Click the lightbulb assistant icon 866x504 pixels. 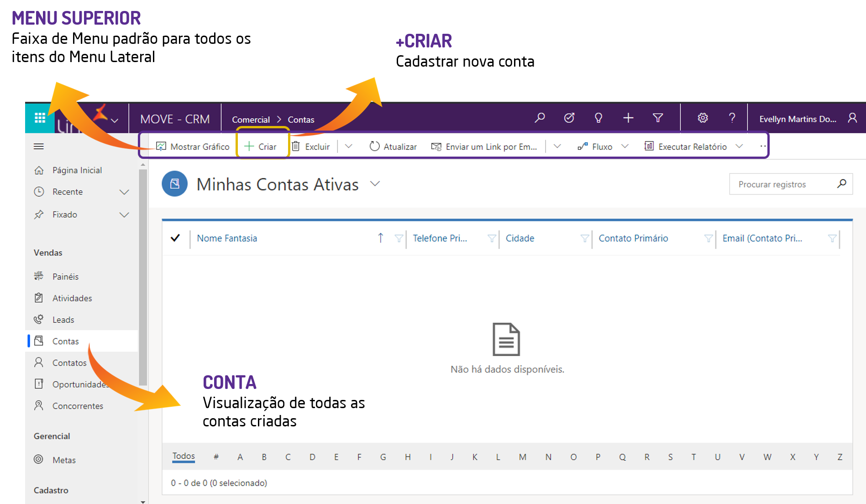point(598,118)
